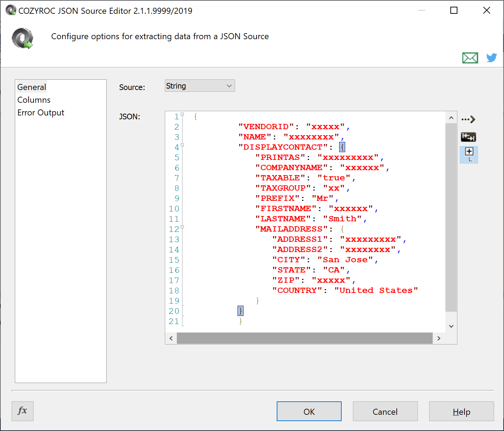The image size is (504, 431).
Task: Click the vertical scrollbar thumb in JSON editor
Action: (x=451, y=217)
